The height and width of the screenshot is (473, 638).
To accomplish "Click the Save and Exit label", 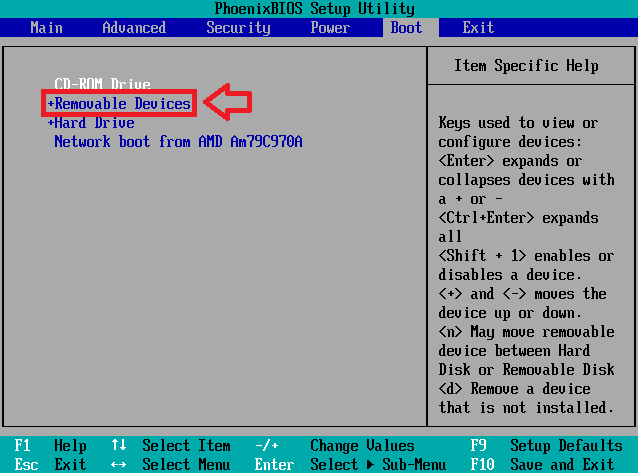I will pos(562,464).
